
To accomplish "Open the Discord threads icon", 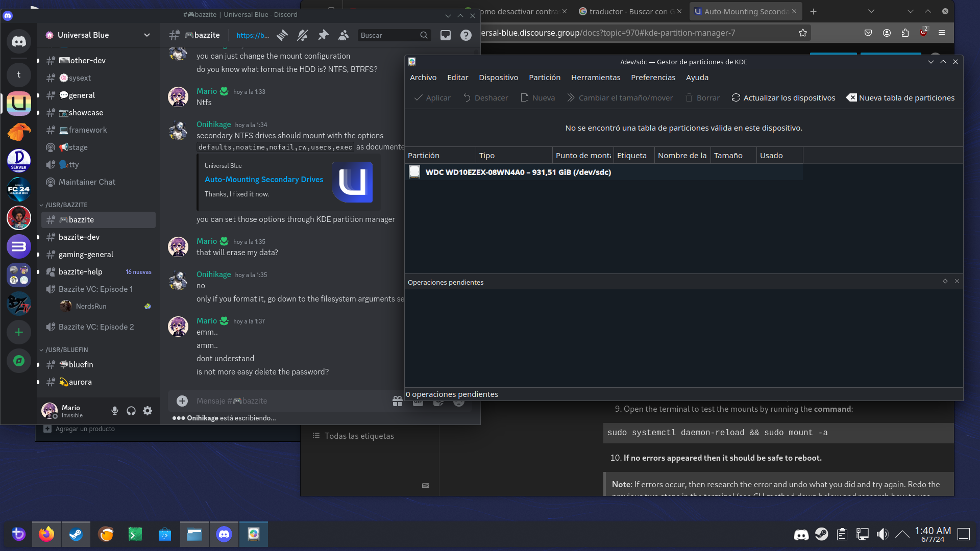I will pyautogui.click(x=282, y=35).
